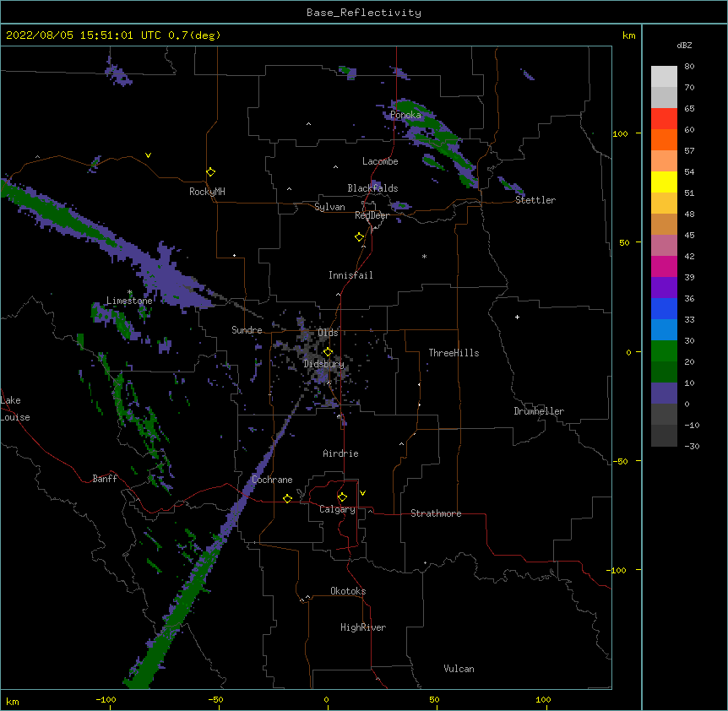Select the slate 0-10 dBZ legend swatch
Viewport: 728px width, 711px height.
(664, 393)
